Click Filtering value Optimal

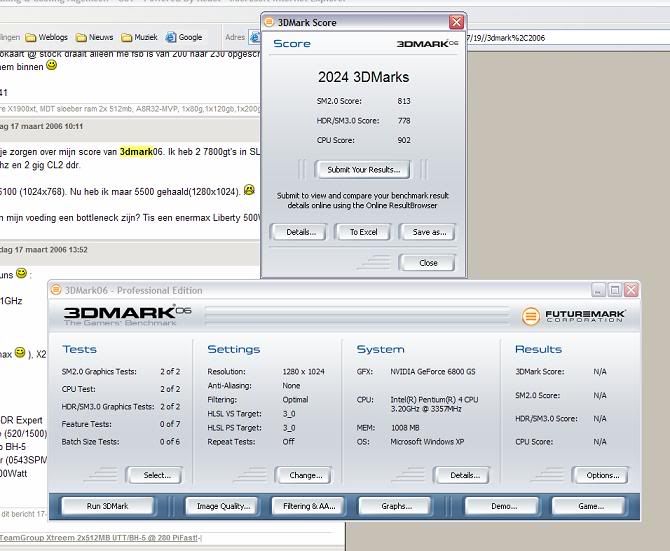click(295, 399)
